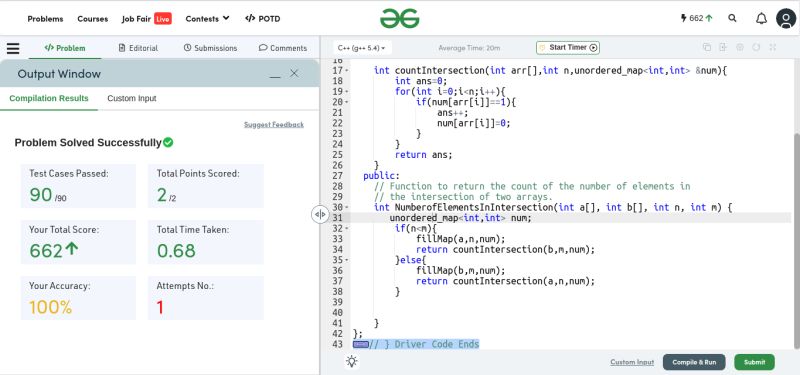
Task: Collapse code fold at line 32
Action: tap(347, 229)
